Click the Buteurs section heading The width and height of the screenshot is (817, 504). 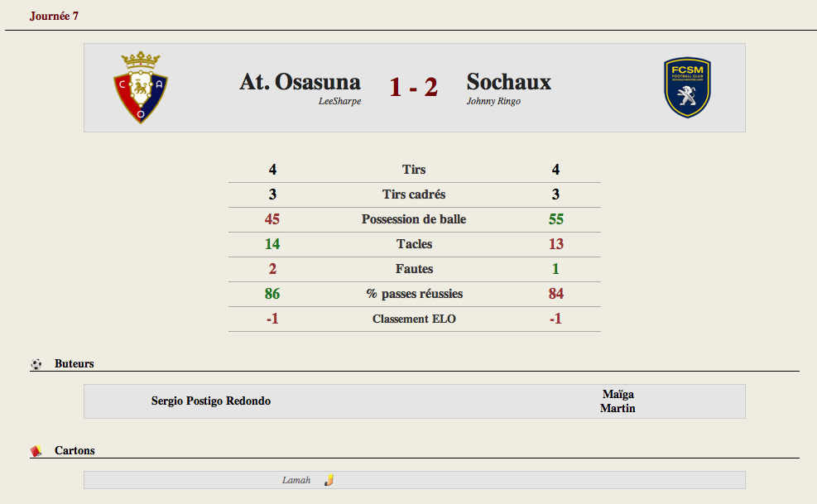coord(74,364)
